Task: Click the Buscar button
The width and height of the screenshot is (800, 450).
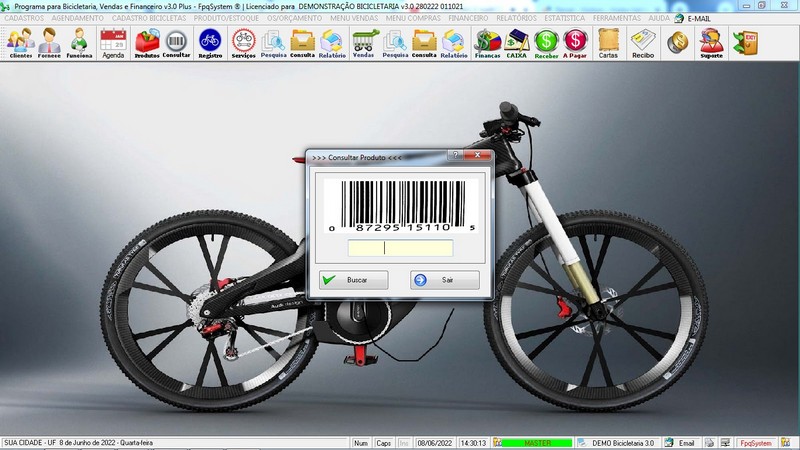Action: point(354,280)
